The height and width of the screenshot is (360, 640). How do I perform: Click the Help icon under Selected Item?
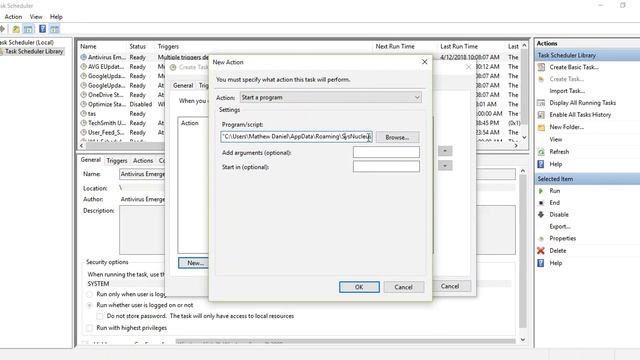541,263
